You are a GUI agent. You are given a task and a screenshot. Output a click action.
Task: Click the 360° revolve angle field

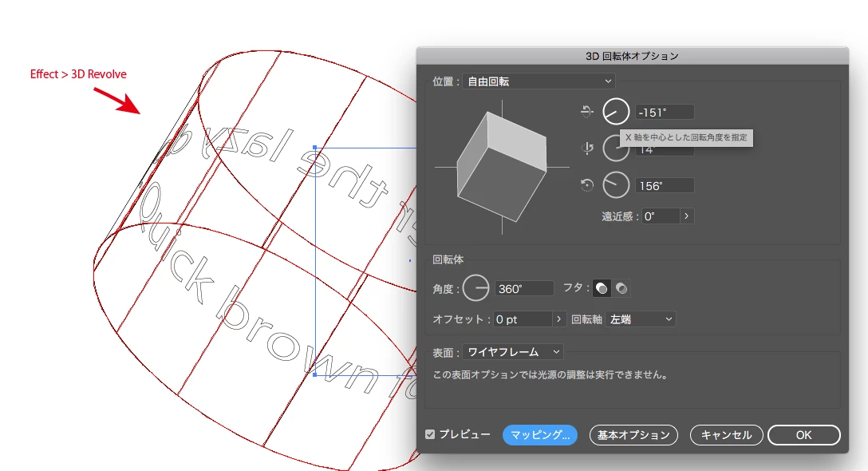(x=523, y=289)
